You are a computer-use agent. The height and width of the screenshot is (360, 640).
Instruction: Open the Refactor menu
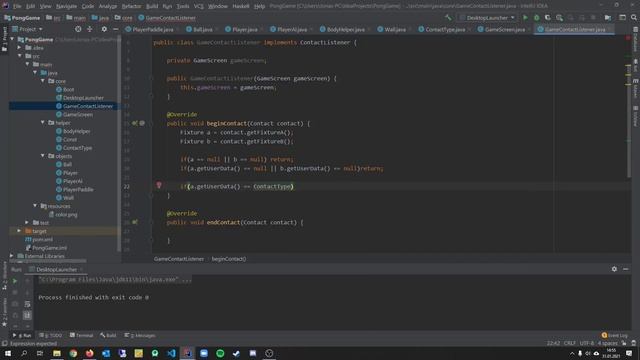click(x=131, y=6)
